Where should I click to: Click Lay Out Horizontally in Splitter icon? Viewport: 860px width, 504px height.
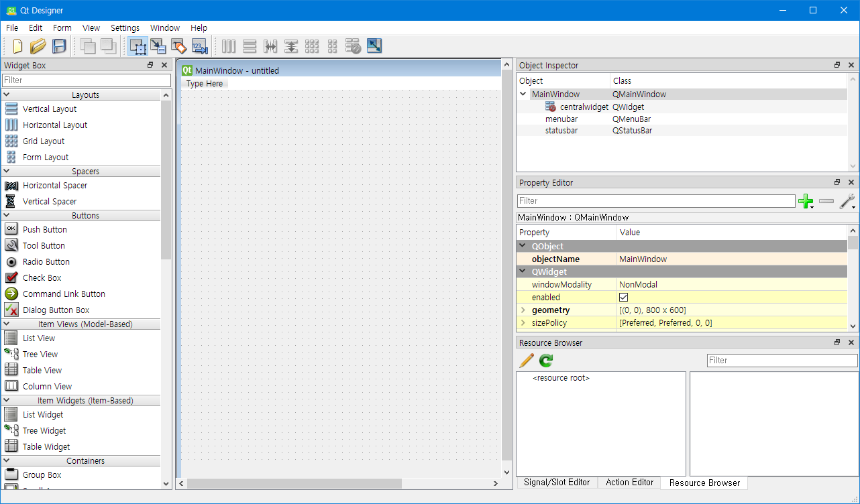click(270, 46)
